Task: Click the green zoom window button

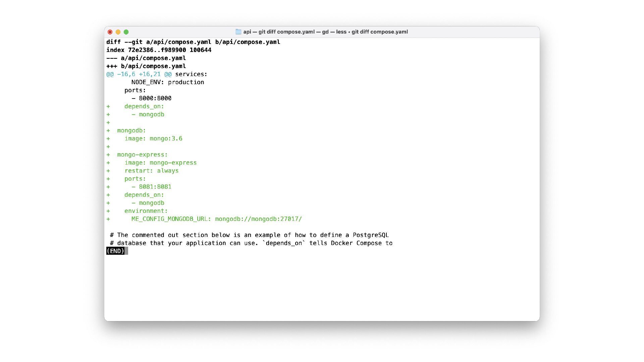Action: [126, 32]
